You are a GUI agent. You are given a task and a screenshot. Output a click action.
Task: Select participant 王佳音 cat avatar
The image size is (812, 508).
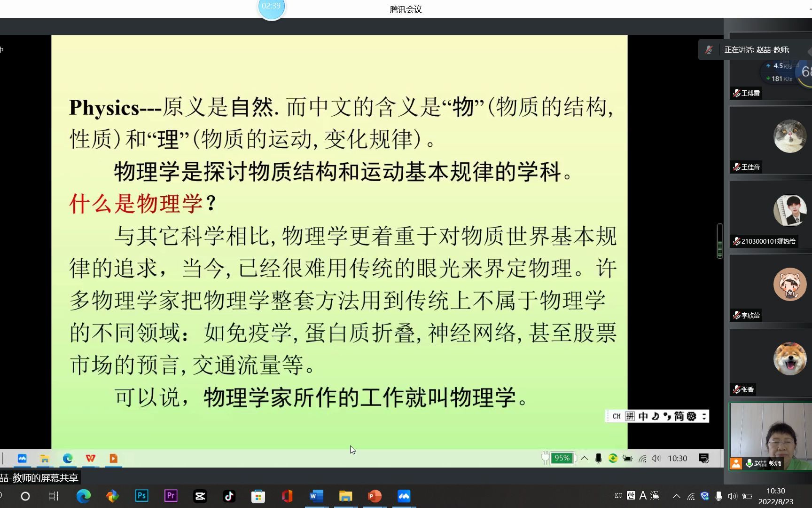(790, 136)
